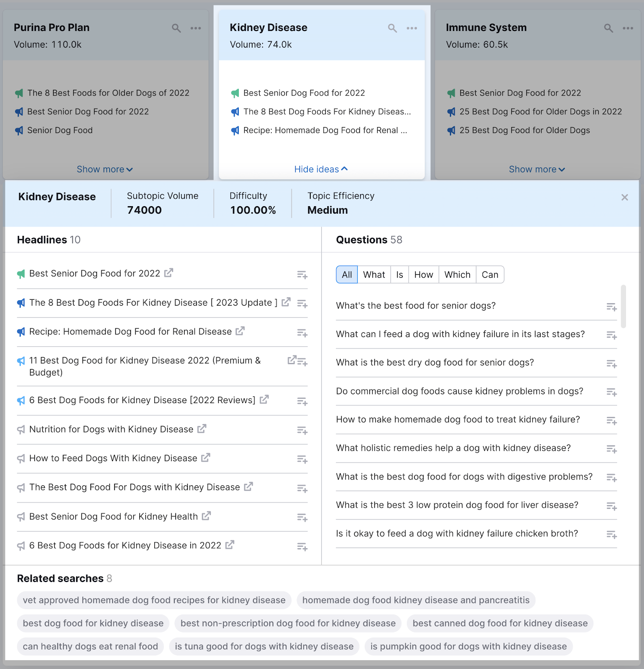Screen dimensions: 644x669
Task: Close the Kidney Disease details panel
Action: click(x=624, y=197)
